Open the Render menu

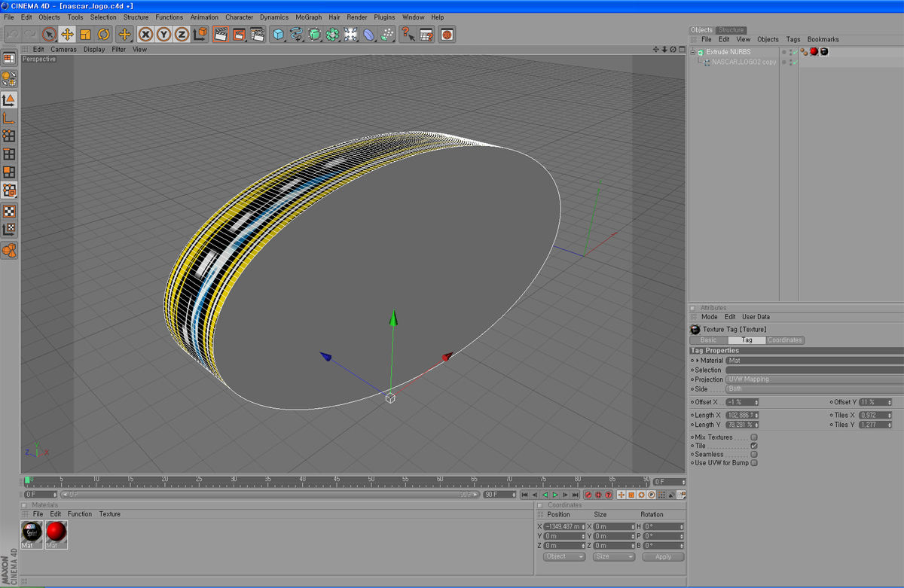click(357, 17)
